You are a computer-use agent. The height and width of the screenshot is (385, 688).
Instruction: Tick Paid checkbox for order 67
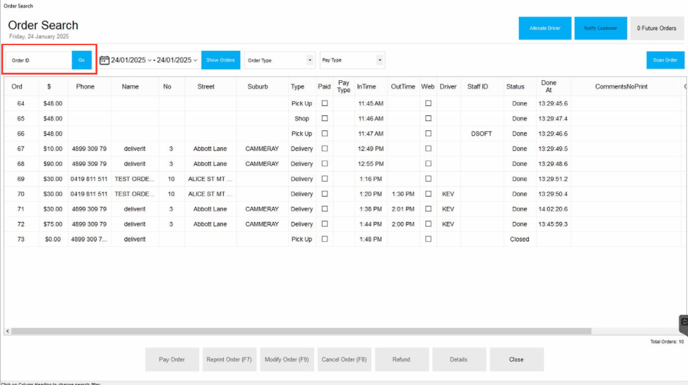point(325,148)
